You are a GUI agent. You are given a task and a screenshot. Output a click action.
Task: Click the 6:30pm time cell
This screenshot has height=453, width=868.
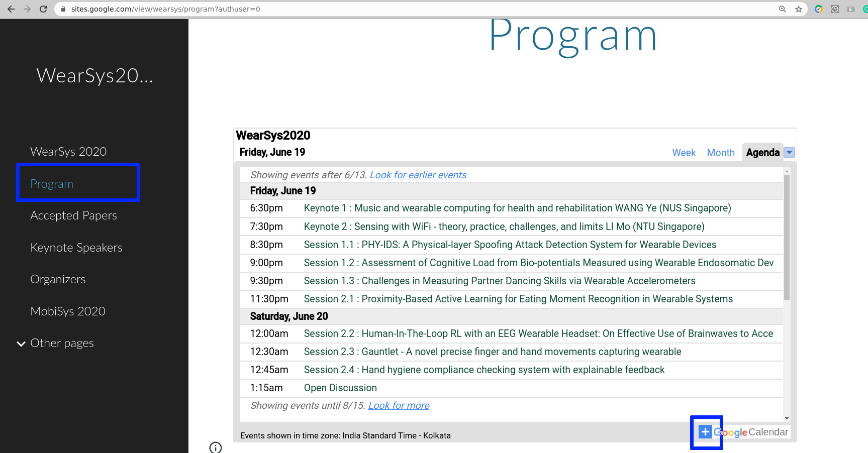pos(266,208)
